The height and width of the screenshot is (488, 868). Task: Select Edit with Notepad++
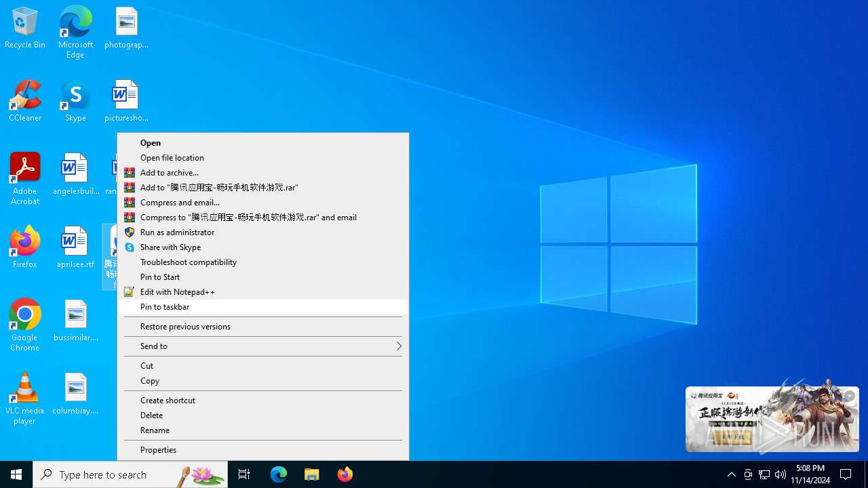pyautogui.click(x=263, y=292)
